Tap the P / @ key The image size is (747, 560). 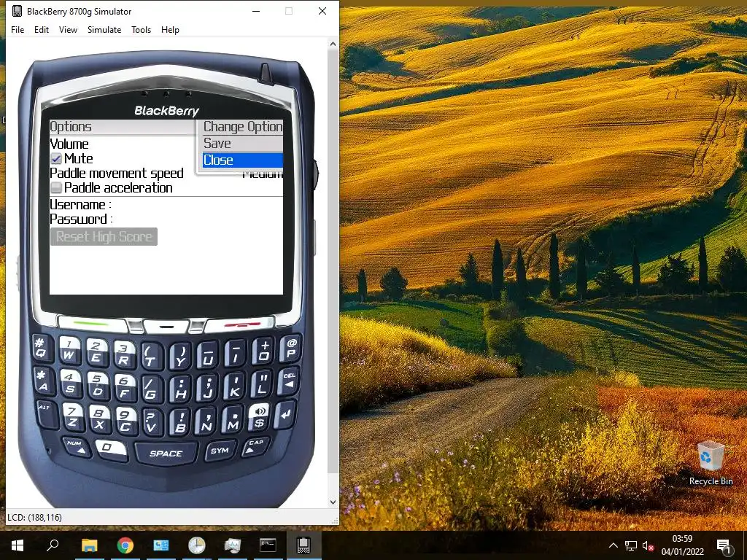(x=290, y=348)
